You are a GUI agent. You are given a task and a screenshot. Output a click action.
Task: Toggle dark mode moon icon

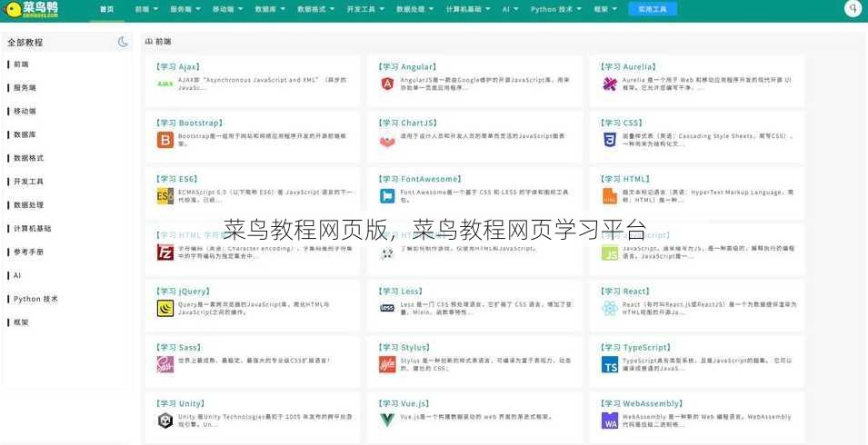[123, 42]
